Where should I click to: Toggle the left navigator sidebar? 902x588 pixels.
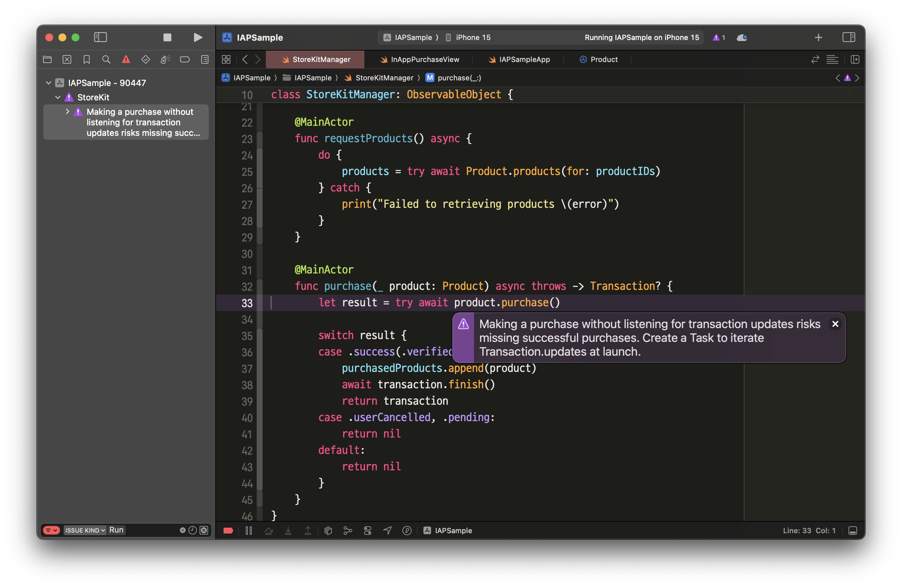tap(100, 37)
